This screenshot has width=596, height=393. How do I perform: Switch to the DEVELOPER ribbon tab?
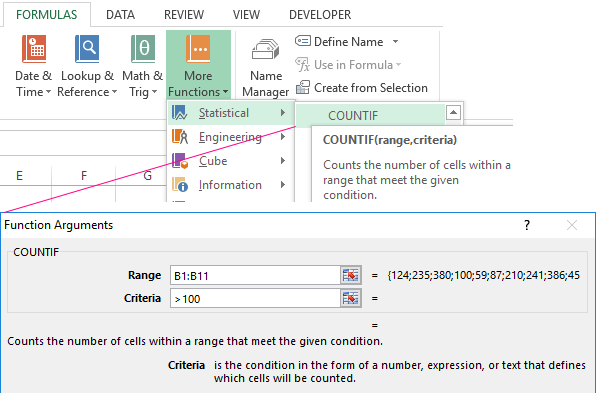[x=320, y=15]
